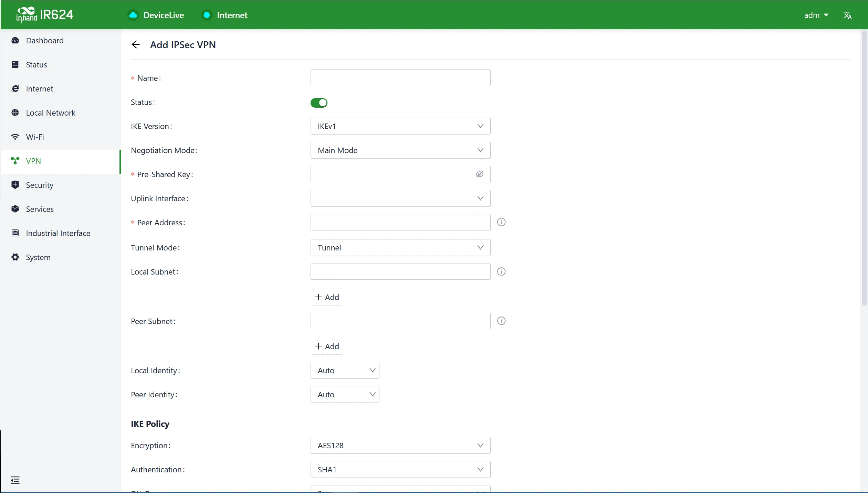Click the InHand IR624 logo
This screenshot has height=493, width=868.
click(x=45, y=15)
